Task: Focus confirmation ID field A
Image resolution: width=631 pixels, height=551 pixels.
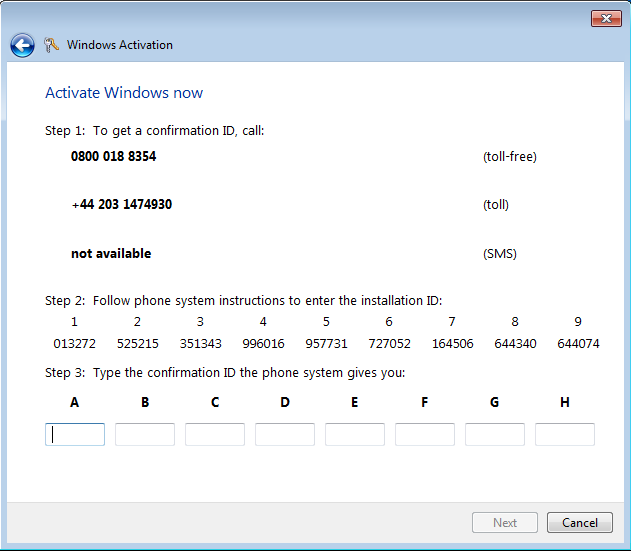Action: 75,434
